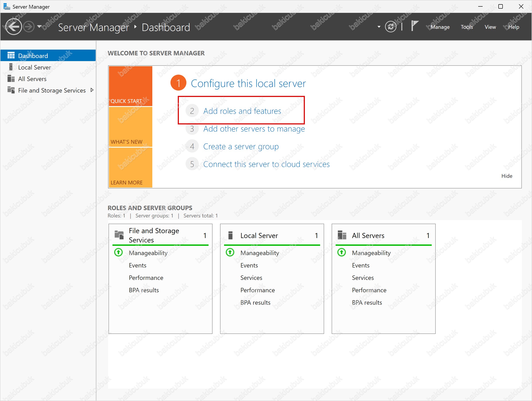Click the forward navigation arrow icon
Image resolution: width=532 pixels, height=401 pixels.
coord(29,27)
